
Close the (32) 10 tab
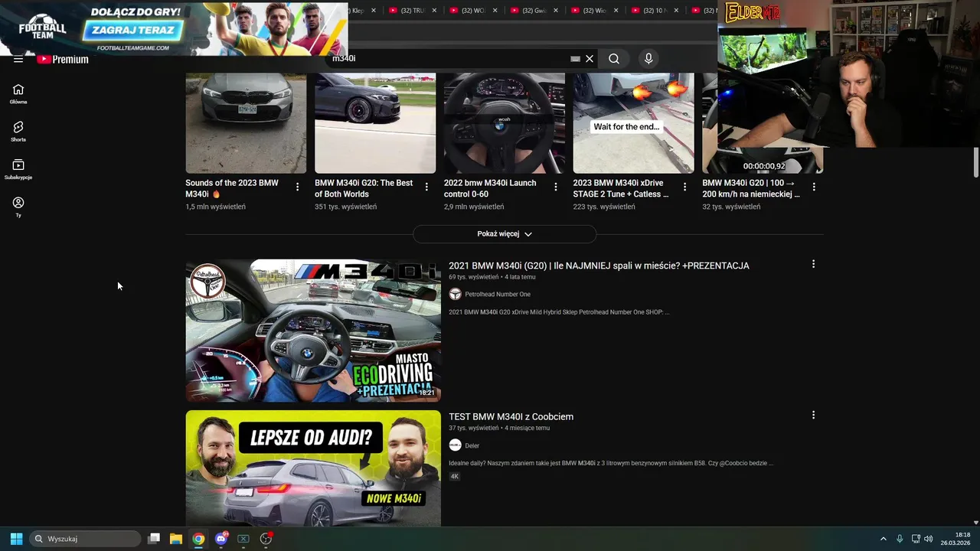[676, 11]
